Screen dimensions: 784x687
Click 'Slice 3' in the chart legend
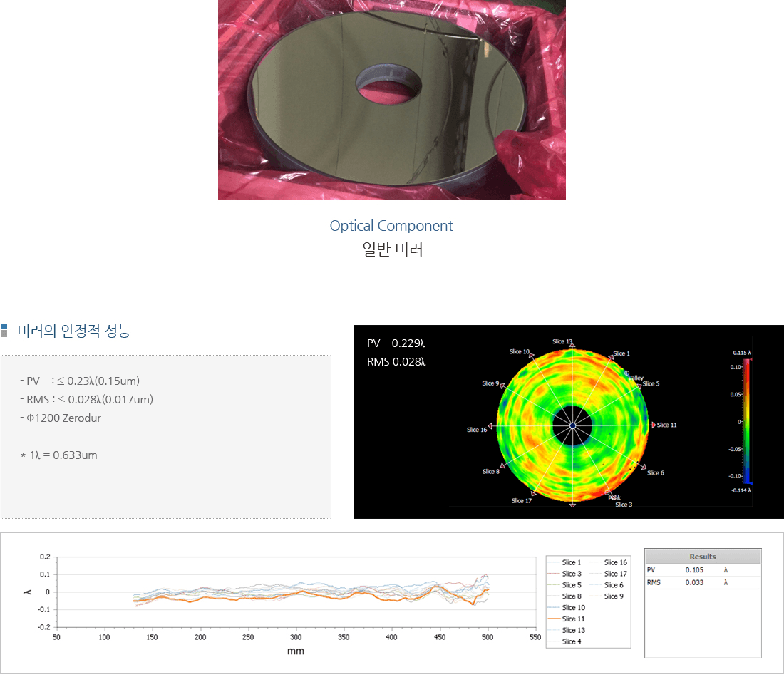point(572,574)
